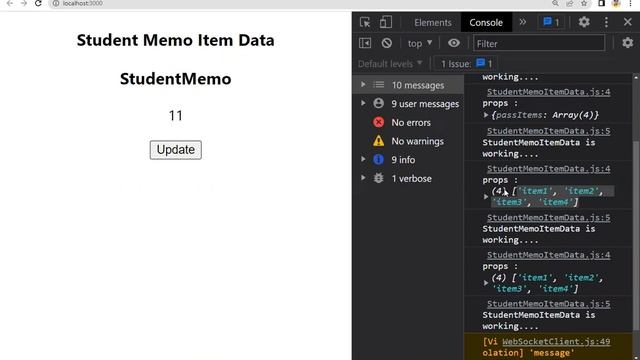Go back with the browser back arrow
The image size is (640, 360).
(10, 3)
